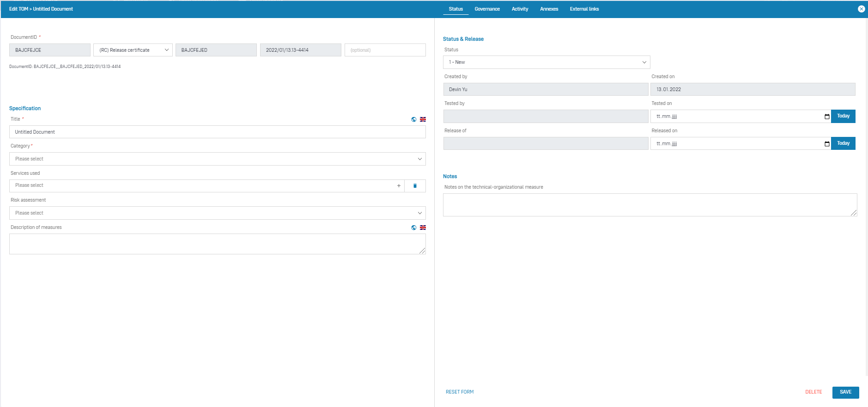The width and height of the screenshot is (868, 407).
Task: Click the RESET FORM link
Action: click(459, 392)
